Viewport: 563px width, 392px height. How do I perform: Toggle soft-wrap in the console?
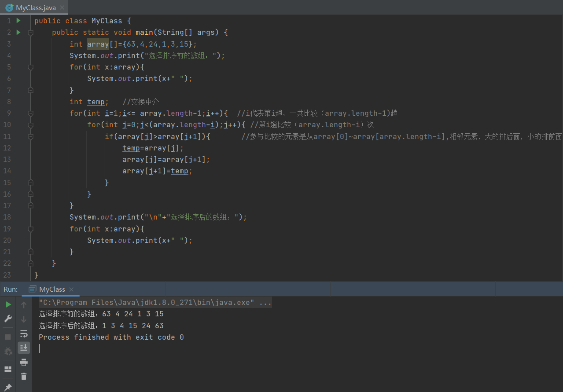pyautogui.click(x=24, y=333)
